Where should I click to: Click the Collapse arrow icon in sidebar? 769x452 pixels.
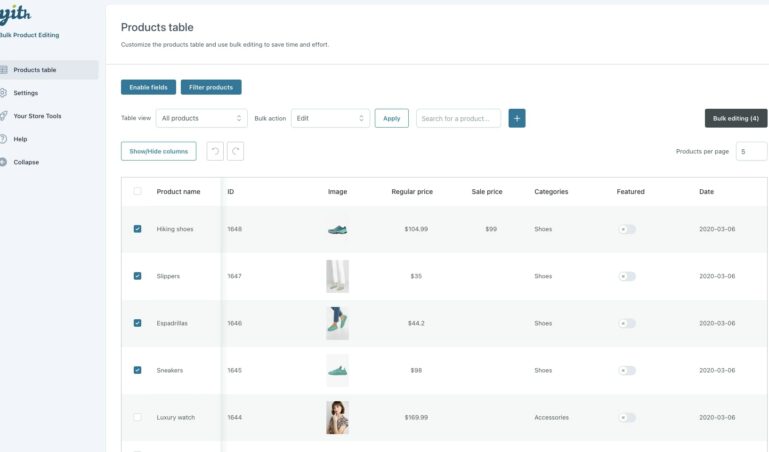[x=3, y=162]
